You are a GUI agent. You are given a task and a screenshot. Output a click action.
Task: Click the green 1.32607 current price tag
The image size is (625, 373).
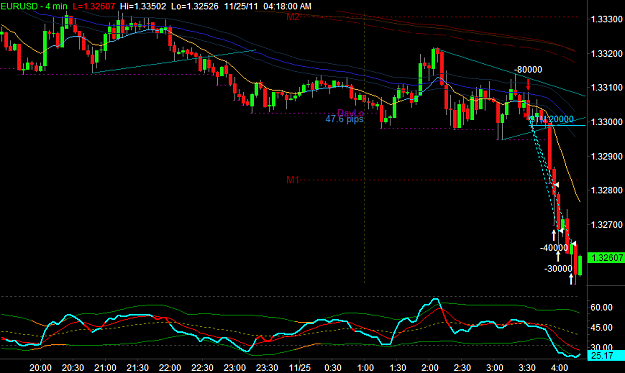pyautogui.click(x=606, y=258)
